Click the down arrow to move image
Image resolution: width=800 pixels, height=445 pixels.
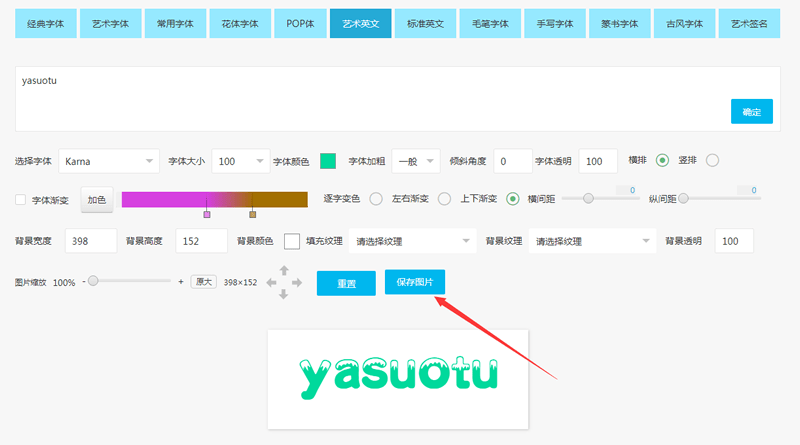point(283,294)
